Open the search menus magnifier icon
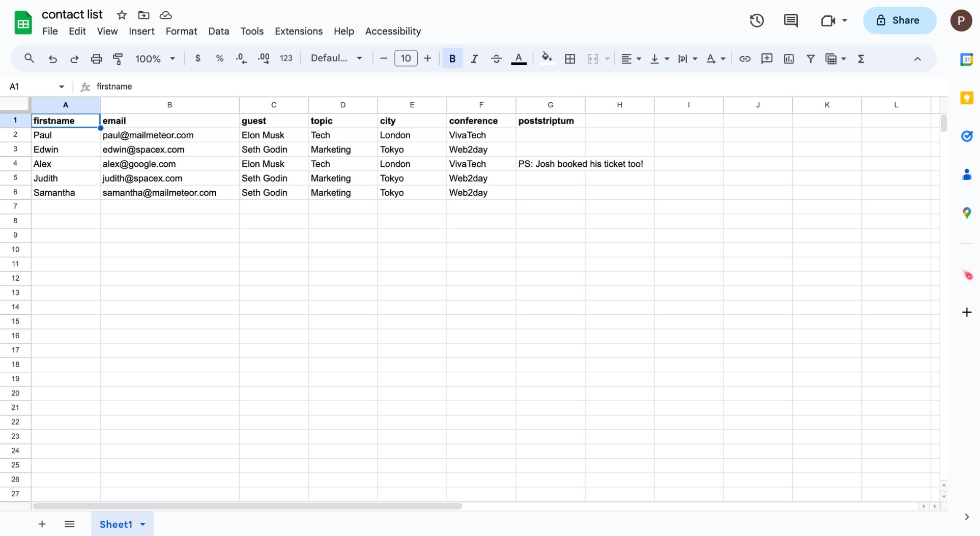The image size is (980, 536). coord(29,58)
